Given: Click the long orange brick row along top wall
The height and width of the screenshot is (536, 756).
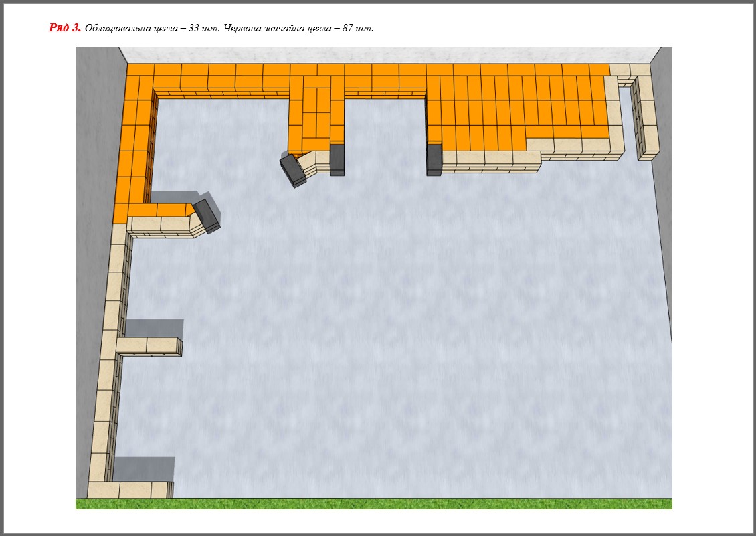Looking at the screenshot, I should [281, 70].
